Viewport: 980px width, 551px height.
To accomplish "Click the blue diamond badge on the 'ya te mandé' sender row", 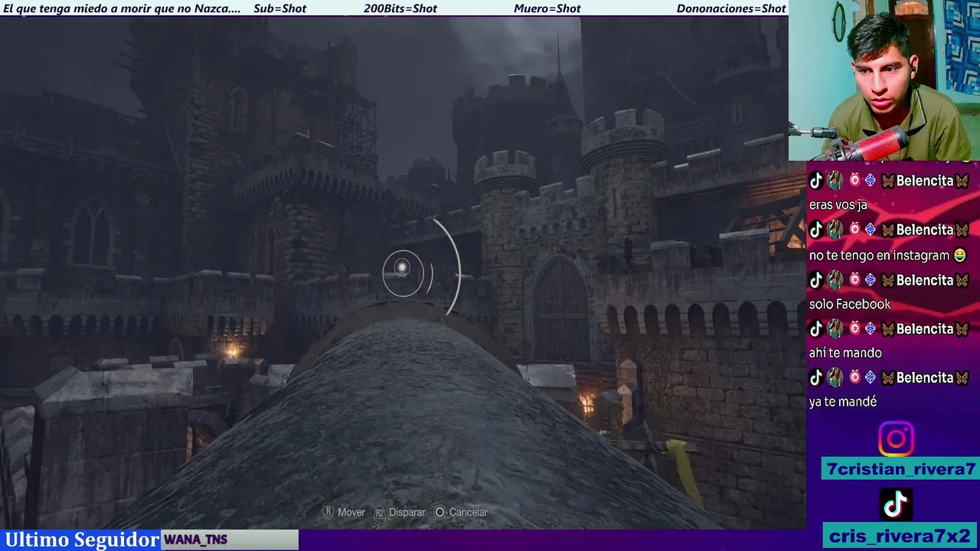I will pyautogui.click(x=870, y=377).
